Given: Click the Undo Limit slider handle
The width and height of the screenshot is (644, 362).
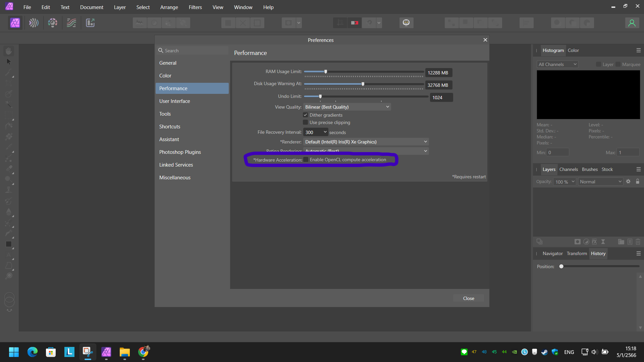Looking at the screenshot, I should click(x=320, y=97).
